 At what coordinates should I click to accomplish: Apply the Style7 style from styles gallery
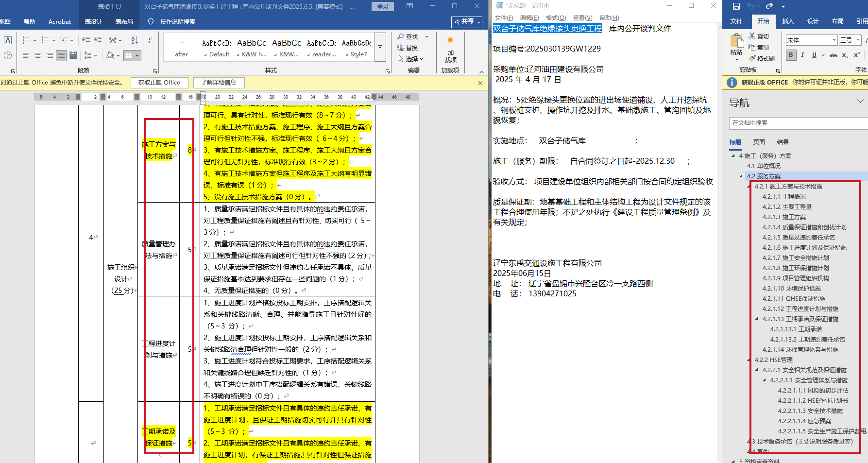356,47
